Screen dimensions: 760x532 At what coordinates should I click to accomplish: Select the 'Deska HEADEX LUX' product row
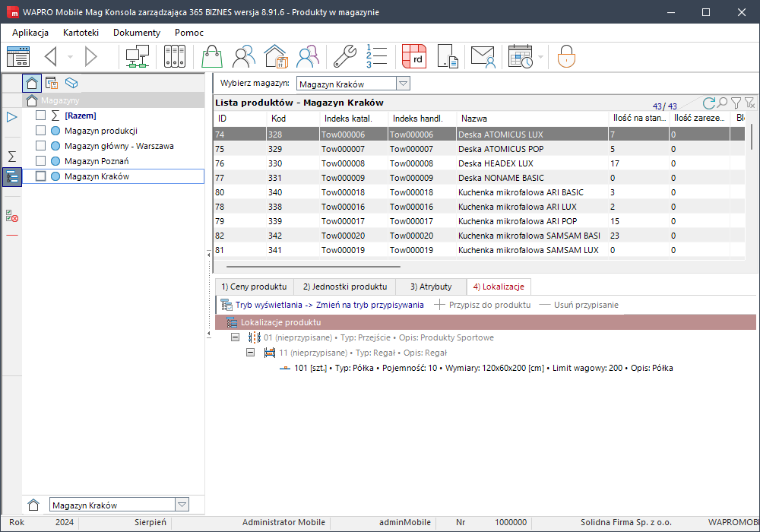tap(479, 163)
